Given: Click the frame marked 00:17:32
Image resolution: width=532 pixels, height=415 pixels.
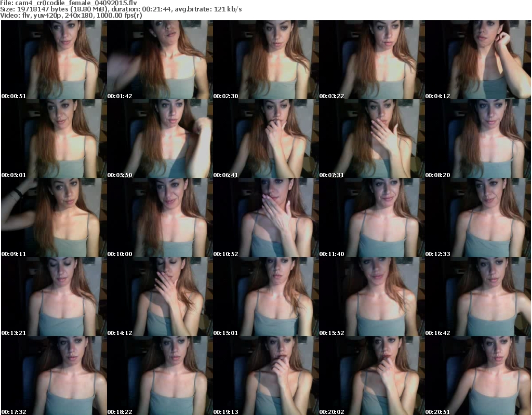Looking at the screenshot, I should click(x=54, y=376).
